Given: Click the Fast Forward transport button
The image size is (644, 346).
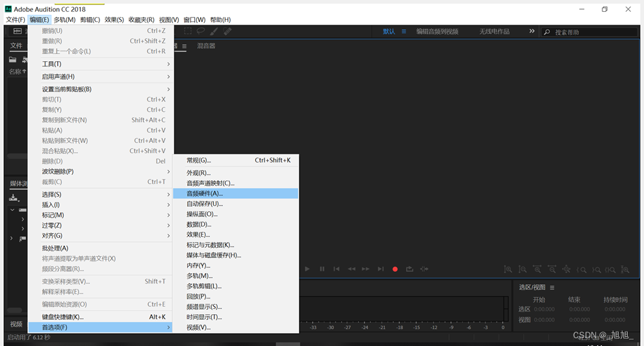Looking at the screenshot, I should [365, 269].
